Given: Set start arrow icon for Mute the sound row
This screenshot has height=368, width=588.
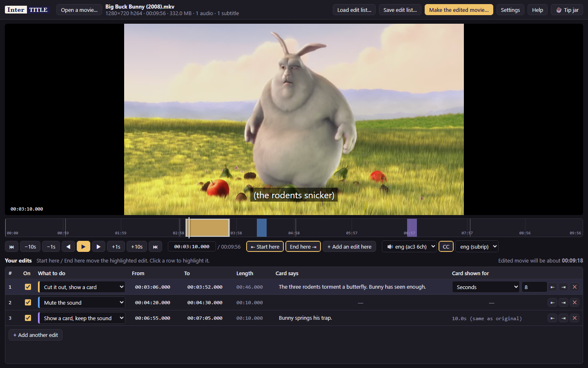Looking at the screenshot, I should tap(552, 303).
